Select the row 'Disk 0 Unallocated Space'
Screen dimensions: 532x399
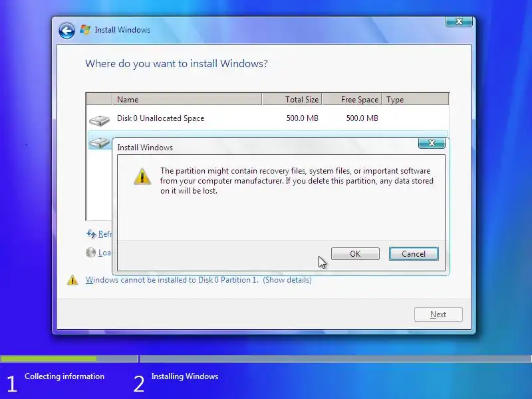pos(268,118)
